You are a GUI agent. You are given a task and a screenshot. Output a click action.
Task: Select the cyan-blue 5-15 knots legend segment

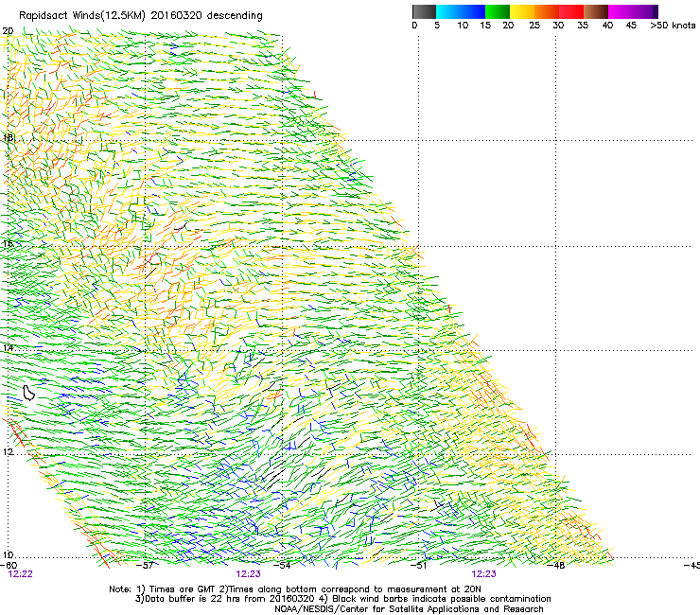coord(461,11)
